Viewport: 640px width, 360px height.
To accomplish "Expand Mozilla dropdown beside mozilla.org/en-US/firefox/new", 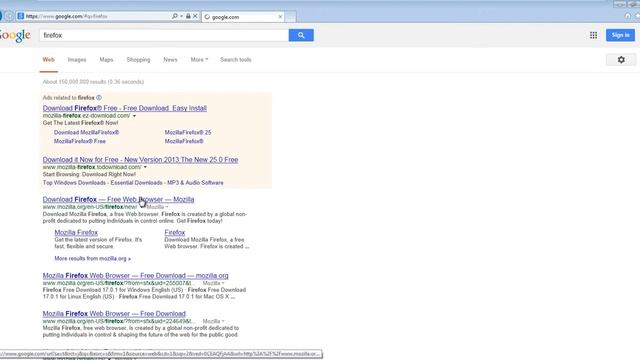I will [x=157, y=207].
